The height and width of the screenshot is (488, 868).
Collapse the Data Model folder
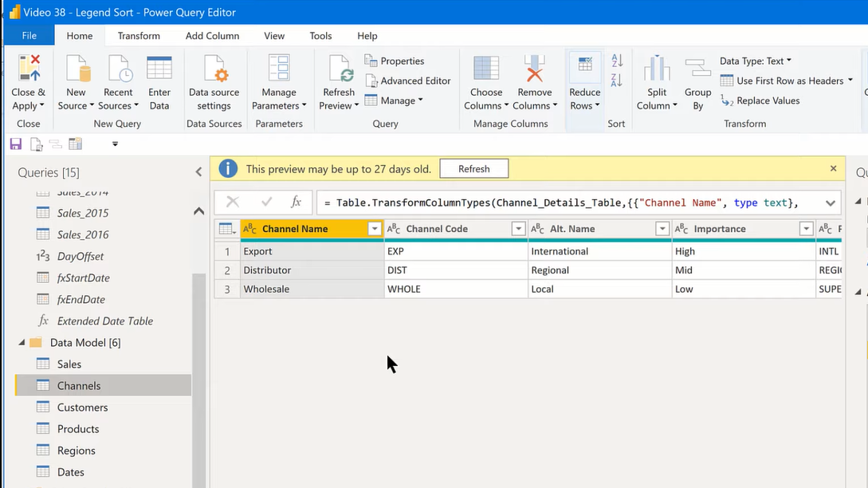22,343
